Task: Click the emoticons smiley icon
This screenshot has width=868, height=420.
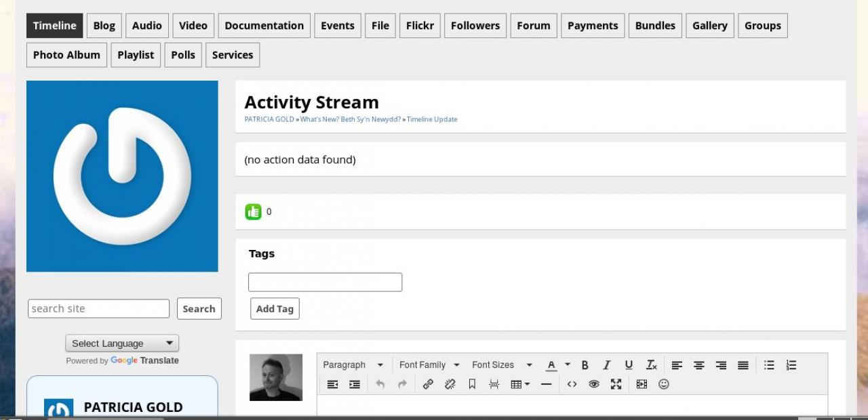Action: [x=664, y=384]
